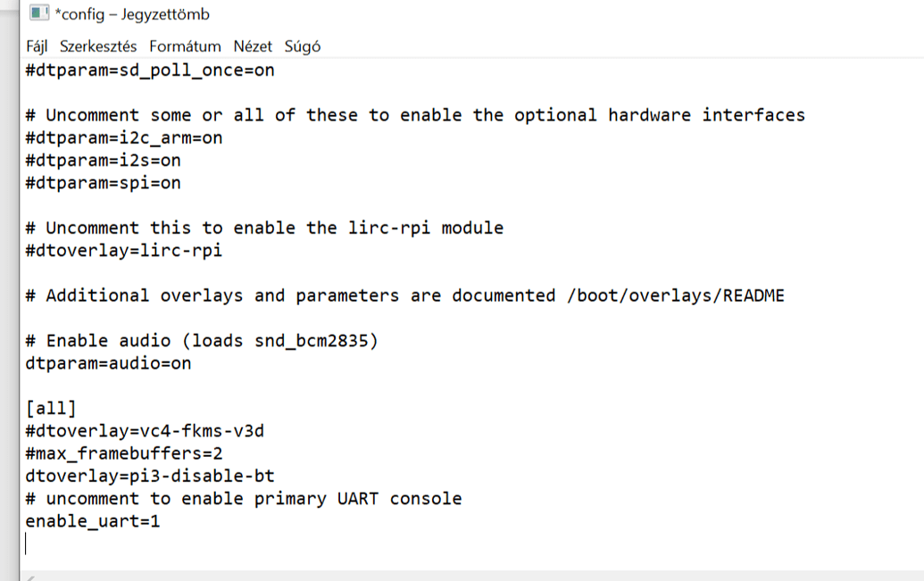Place cursor in the dtparam=audio=on line
This screenshot has height=581, width=924.
point(108,363)
